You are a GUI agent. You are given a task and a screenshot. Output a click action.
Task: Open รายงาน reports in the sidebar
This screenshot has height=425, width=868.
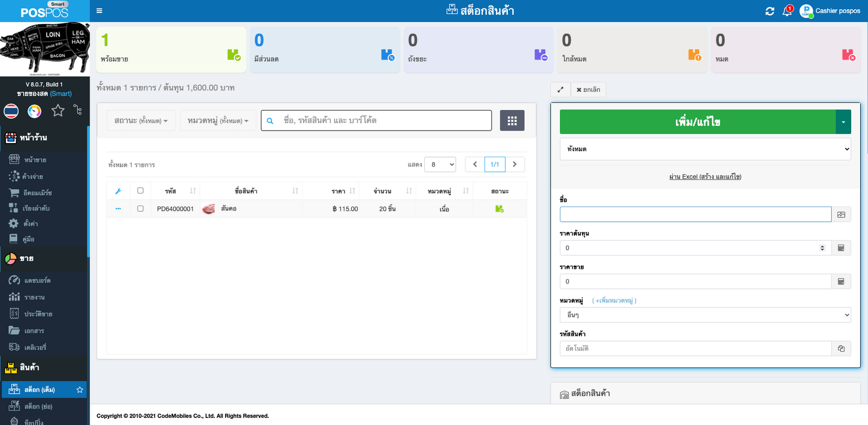[34, 297]
